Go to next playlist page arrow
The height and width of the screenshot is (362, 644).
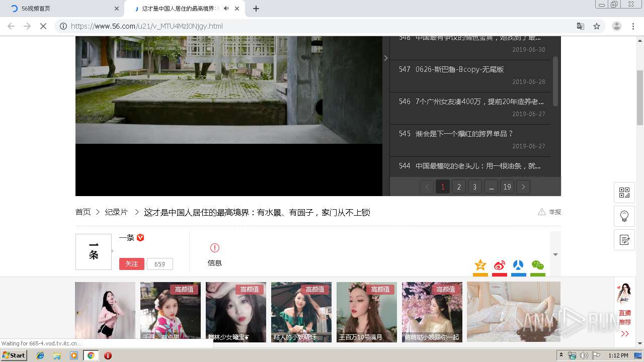click(523, 187)
